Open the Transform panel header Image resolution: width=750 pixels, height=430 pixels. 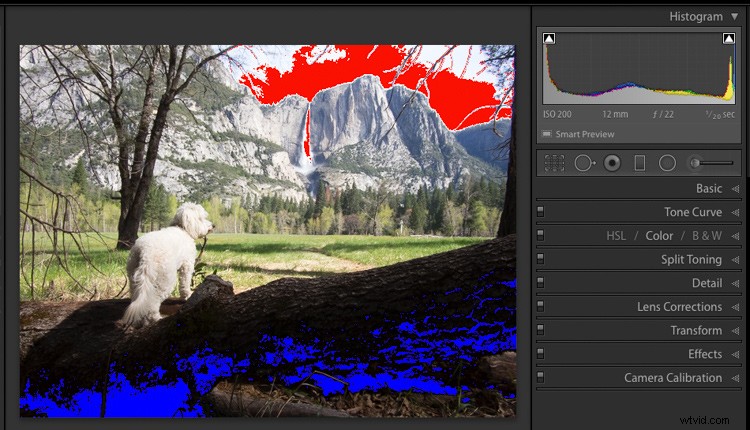click(696, 331)
